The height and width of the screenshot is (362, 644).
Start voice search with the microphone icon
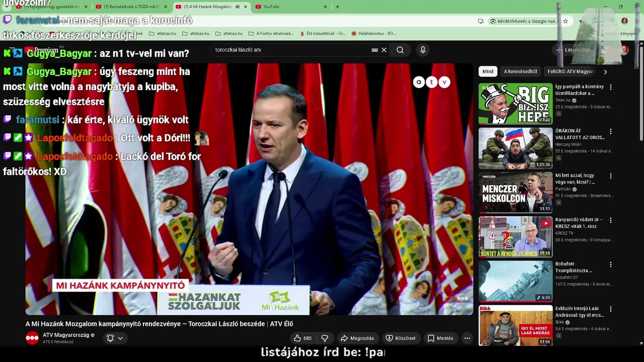pos(423,50)
